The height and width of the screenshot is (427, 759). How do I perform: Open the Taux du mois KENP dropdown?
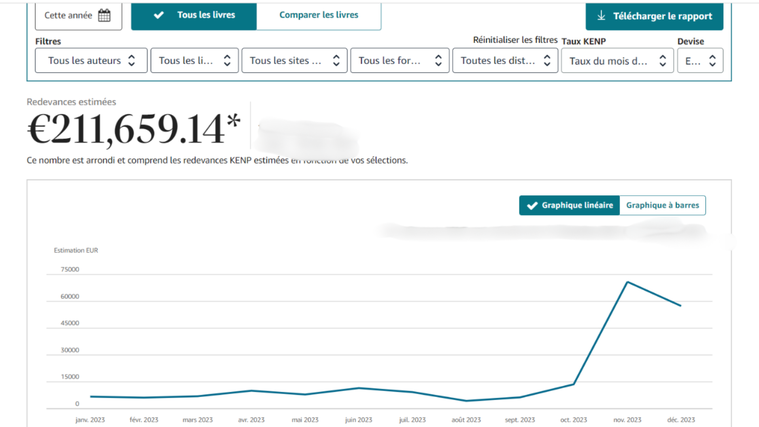pos(617,61)
